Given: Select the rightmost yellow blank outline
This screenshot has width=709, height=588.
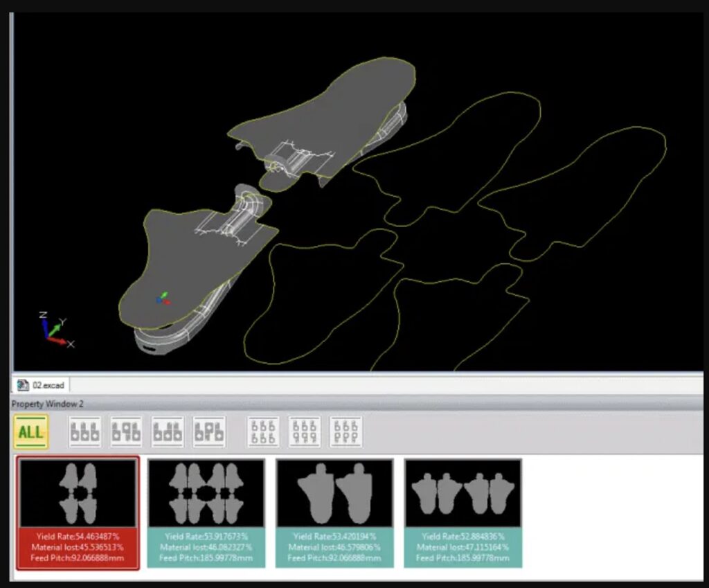Looking at the screenshot, I should click(x=589, y=187).
